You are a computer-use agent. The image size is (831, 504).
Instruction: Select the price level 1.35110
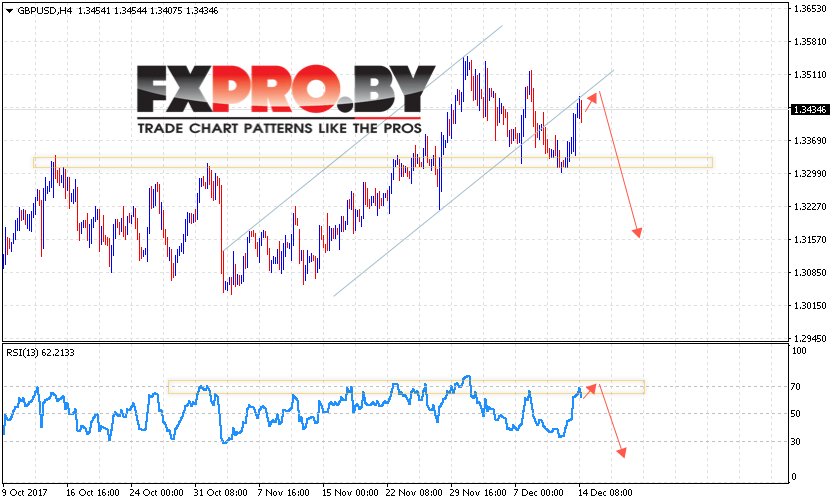(810, 74)
